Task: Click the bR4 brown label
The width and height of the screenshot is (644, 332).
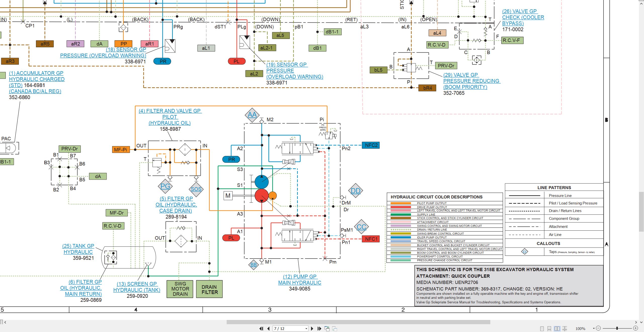Action: (427, 88)
